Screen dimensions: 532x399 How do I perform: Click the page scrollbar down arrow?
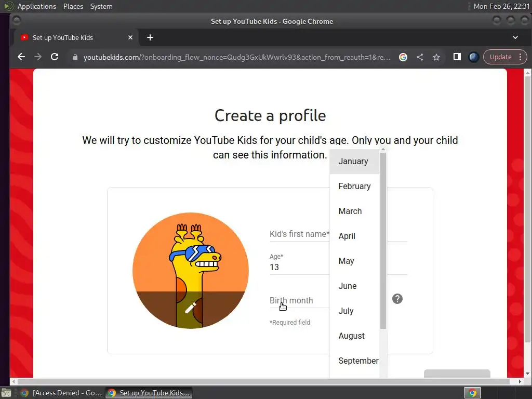pyautogui.click(x=527, y=374)
